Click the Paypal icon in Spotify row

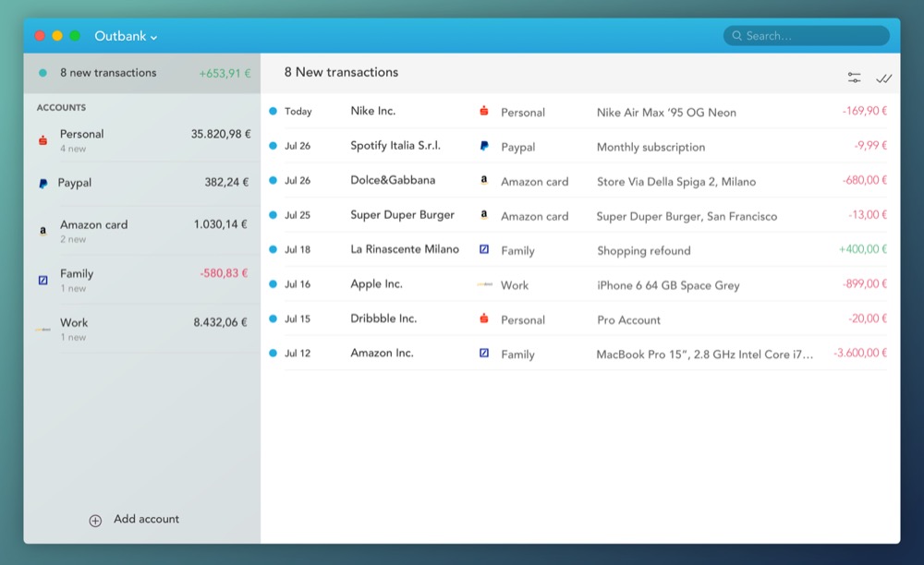click(484, 145)
